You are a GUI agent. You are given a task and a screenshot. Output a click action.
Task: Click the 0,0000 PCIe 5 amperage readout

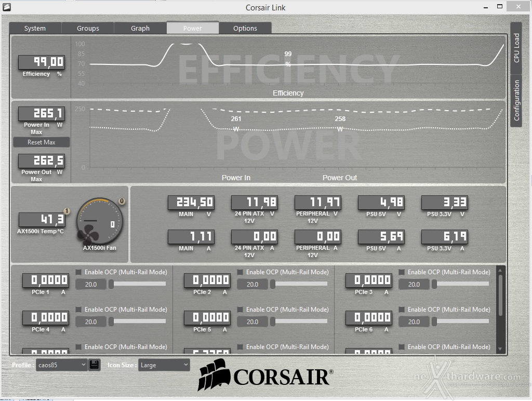207,317
